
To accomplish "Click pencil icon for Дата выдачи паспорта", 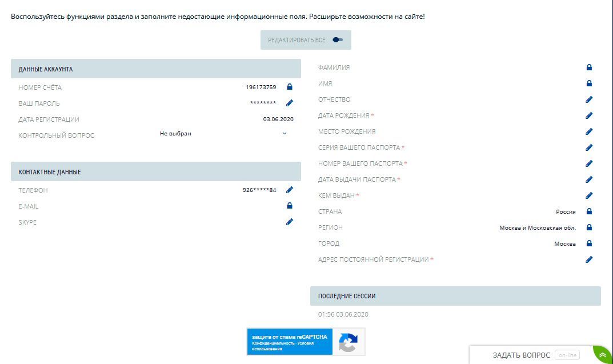I will pyautogui.click(x=589, y=179).
